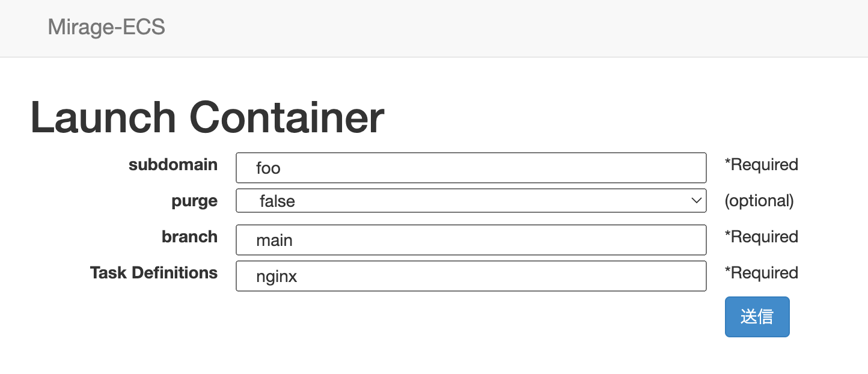Focus the subdomain field containing foo
The image size is (868, 374).
pos(471,168)
